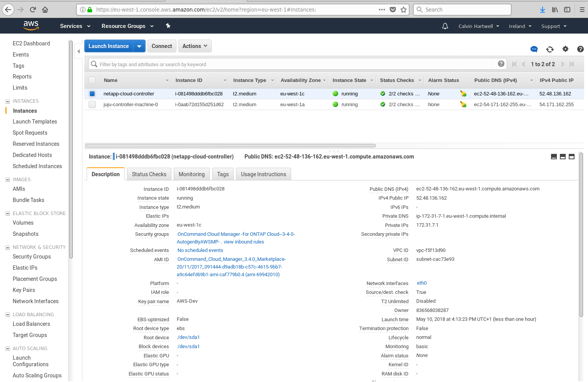
Task: Open the Ireland region selector
Action: click(x=520, y=26)
